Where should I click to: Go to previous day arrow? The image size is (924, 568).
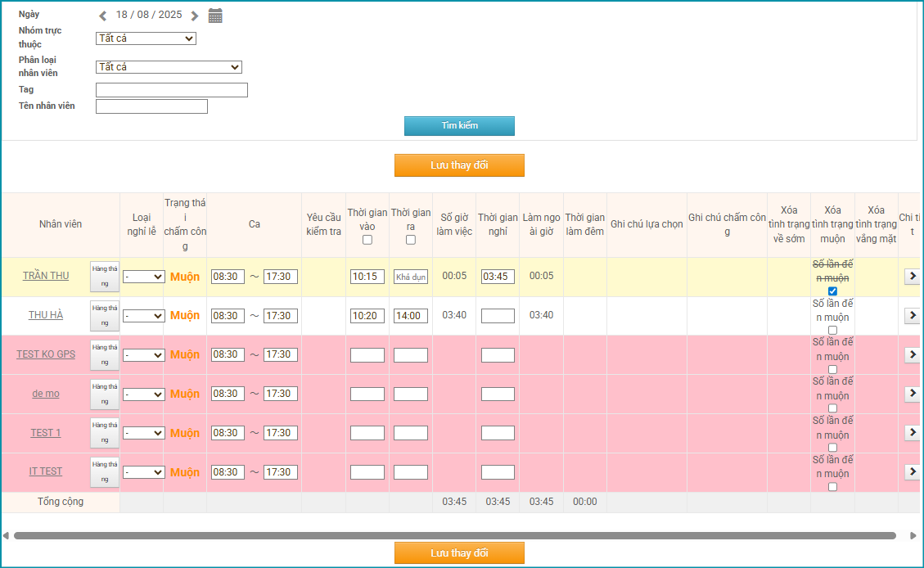pyautogui.click(x=102, y=16)
